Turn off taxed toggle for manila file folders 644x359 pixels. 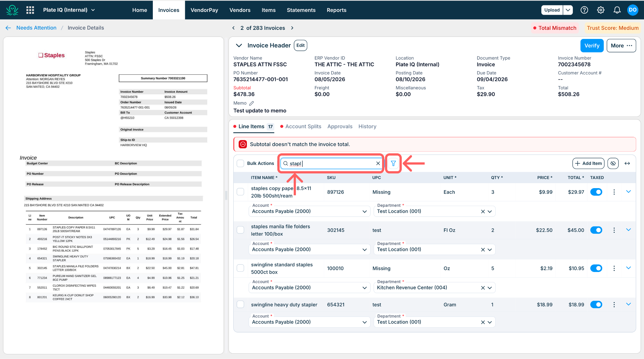(596, 230)
